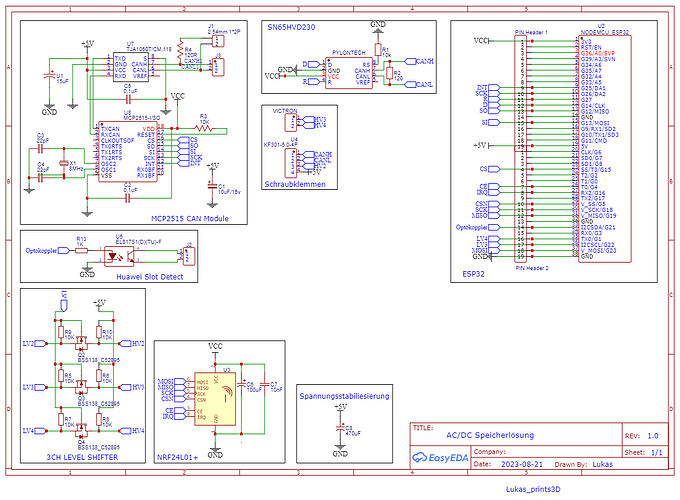Click the 'Lukas_prints3D' caption below the sheet
The height and width of the screenshot is (500, 680).
click(x=533, y=489)
